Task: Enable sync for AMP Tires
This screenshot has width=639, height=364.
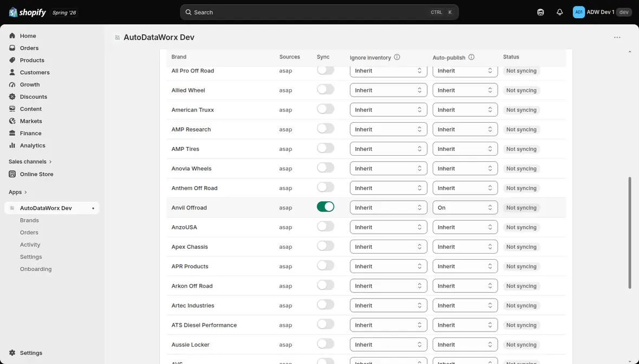Action: [x=325, y=148]
